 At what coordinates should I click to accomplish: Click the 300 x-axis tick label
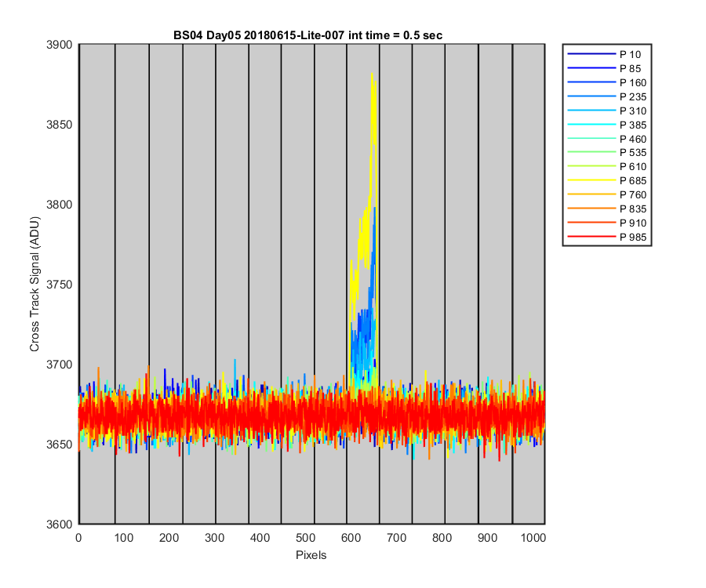point(215,538)
